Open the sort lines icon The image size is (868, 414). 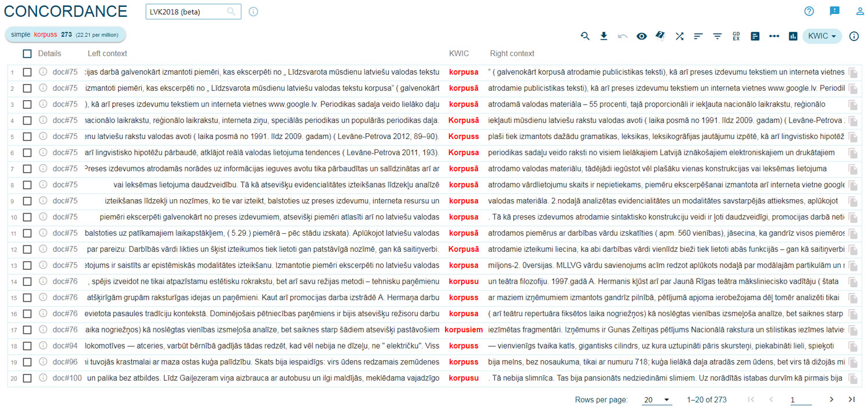click(698, 36)
